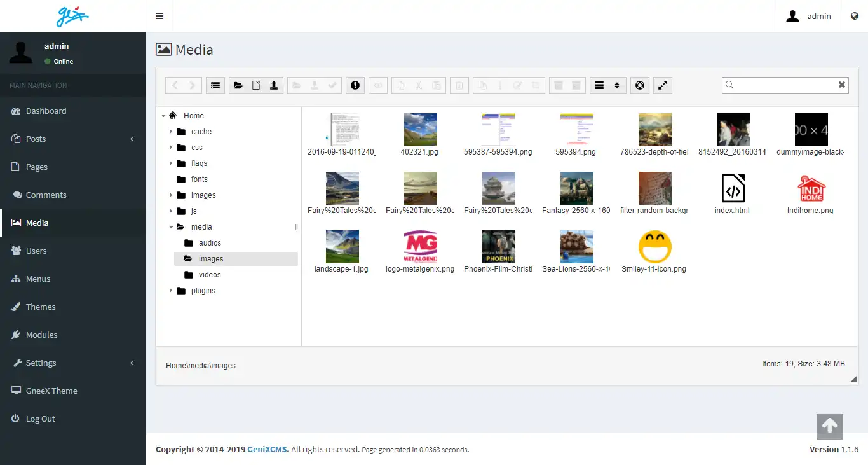Expand the Posts submenu chevron in the sidebar
This screenshot has width=868, height=465.
coord(132,139)
